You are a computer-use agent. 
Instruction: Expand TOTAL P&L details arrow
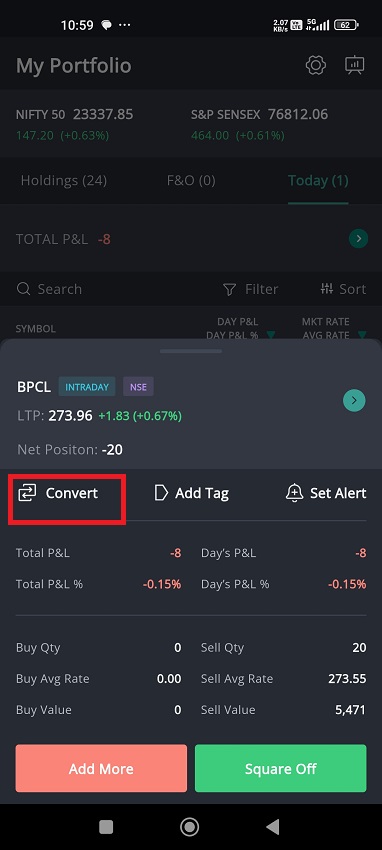pos(359,239)
